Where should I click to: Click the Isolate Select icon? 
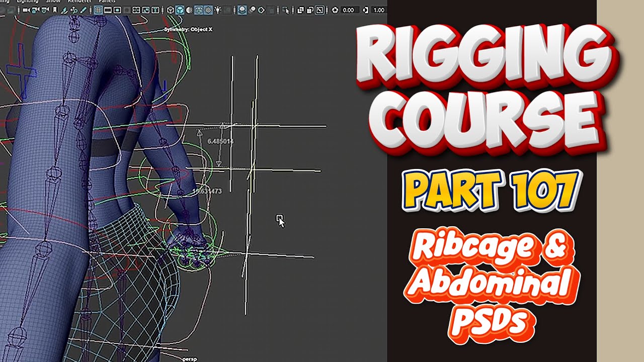pyautogui.click(x=285, y=10)
